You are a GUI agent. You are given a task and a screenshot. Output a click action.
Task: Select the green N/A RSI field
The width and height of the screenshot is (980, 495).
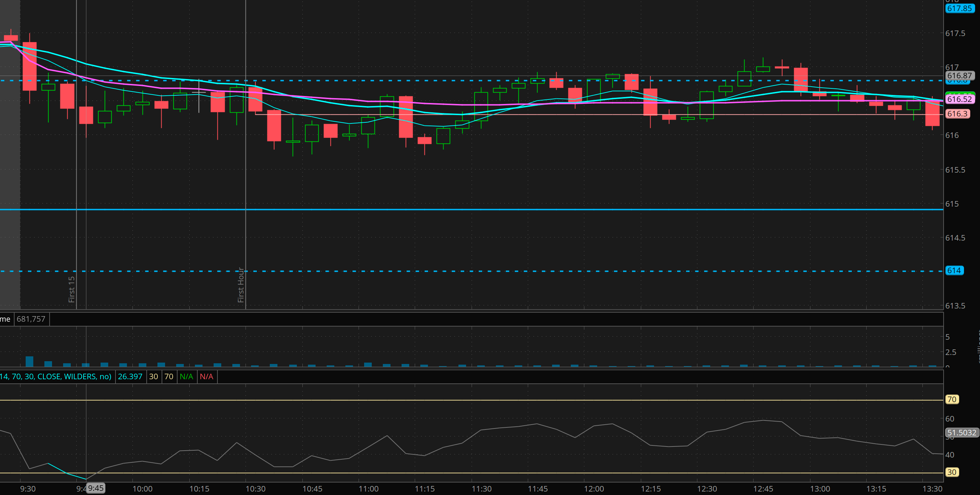(x=187, y=376)
